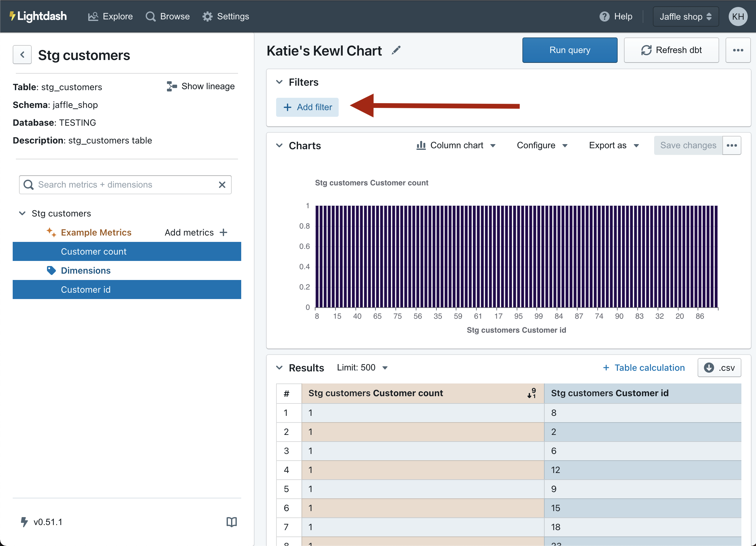Open three-dot menu next to Refresh dbt

738,50
